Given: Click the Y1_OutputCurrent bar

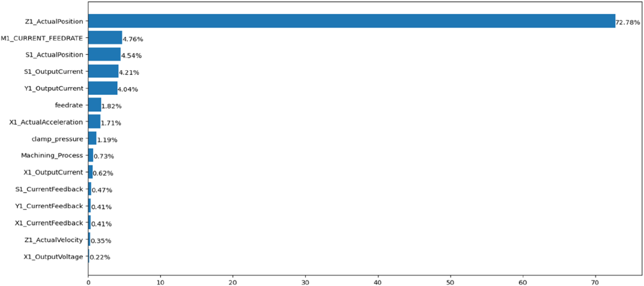Looking at the screenshot, I should point(103,88).
